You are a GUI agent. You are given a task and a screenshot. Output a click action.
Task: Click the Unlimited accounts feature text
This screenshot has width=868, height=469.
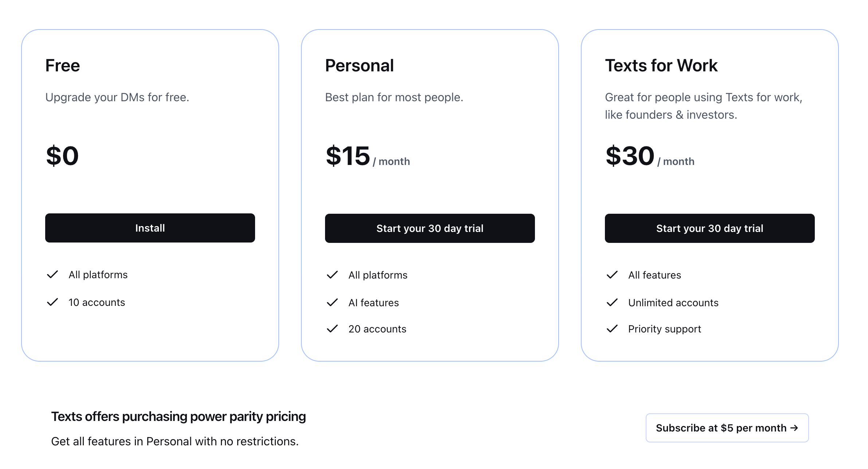[x=673, y=303]
